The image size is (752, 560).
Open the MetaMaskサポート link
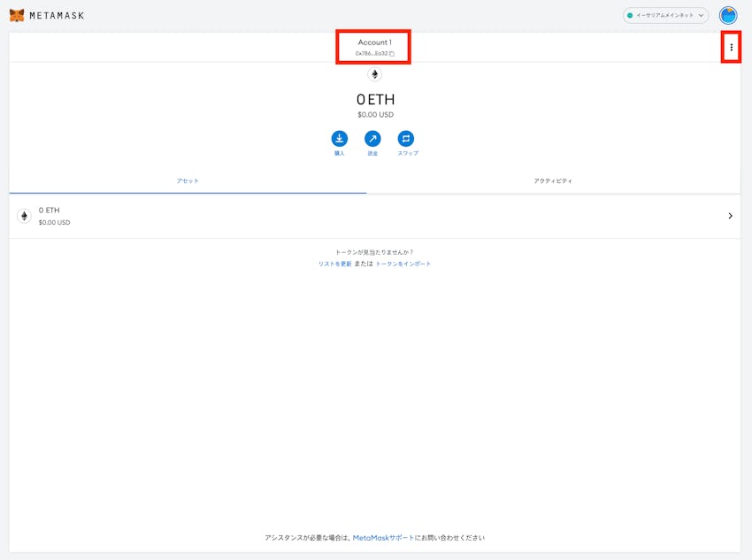click(383, 538)
